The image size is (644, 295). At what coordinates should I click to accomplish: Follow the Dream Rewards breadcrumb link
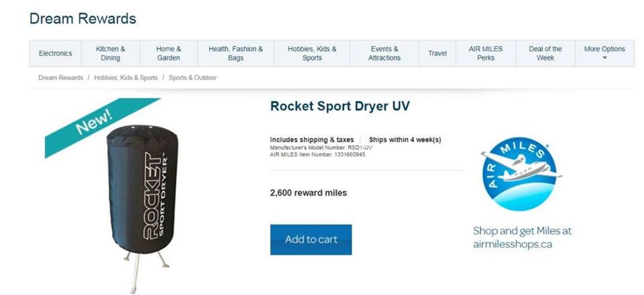60,78
